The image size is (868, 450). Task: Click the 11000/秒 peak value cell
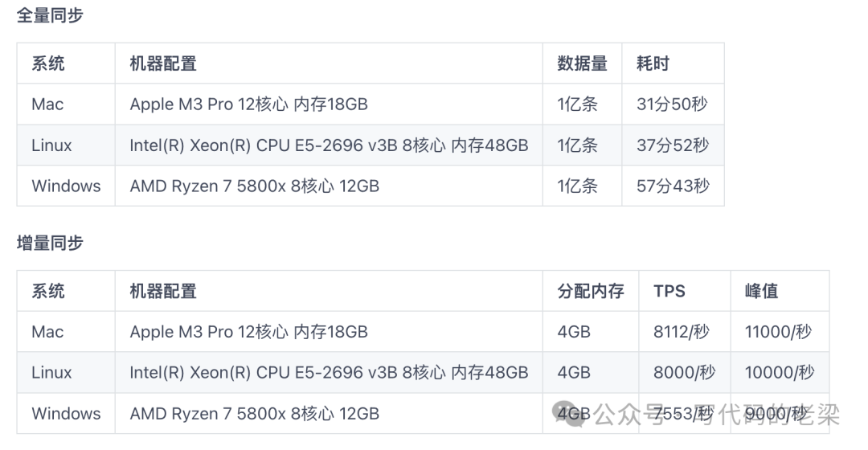778,332
